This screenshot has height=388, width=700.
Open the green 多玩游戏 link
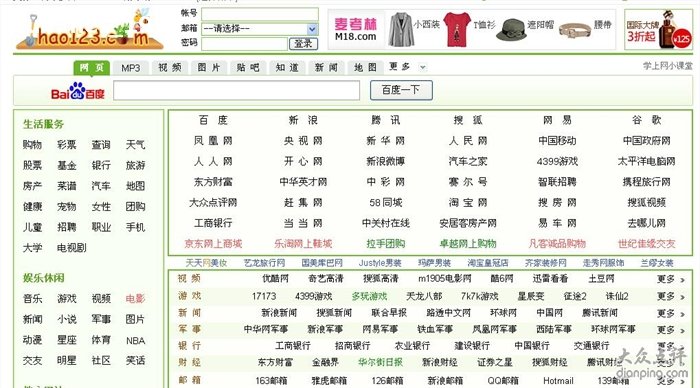369,296
